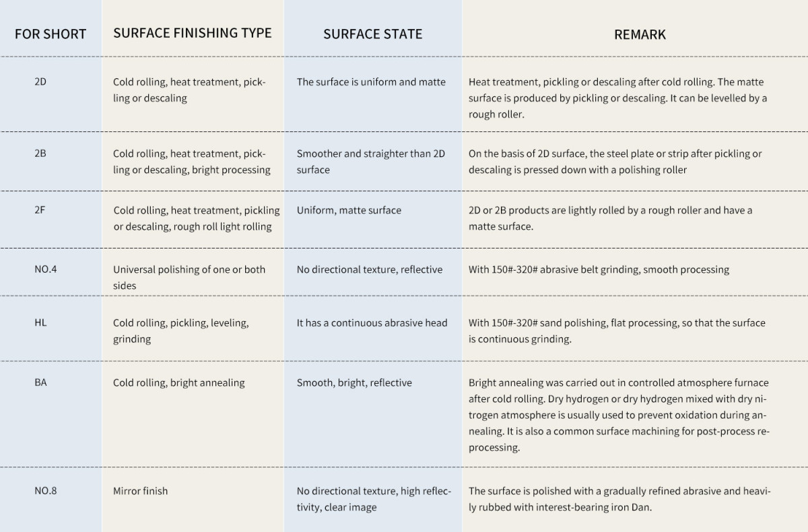808x532 pixels.
Task: Click the remark mentioning interest-bearing iron Dan
Action: [619, 499]
